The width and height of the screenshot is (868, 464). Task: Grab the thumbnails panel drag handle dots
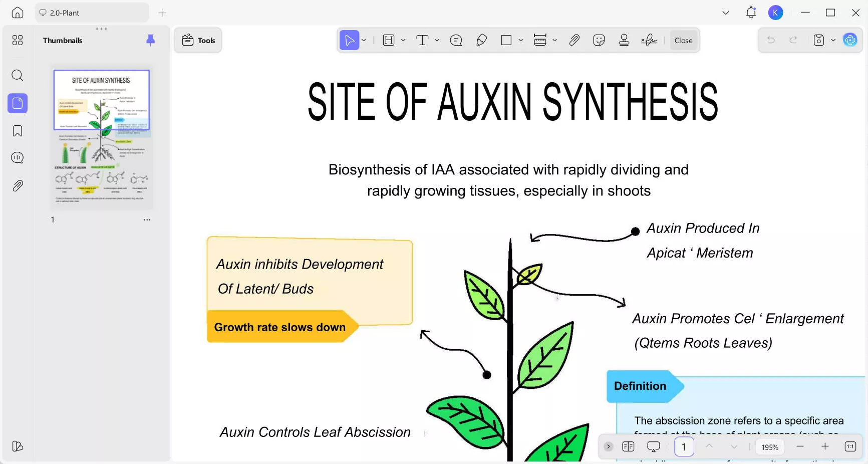point(102,29)
